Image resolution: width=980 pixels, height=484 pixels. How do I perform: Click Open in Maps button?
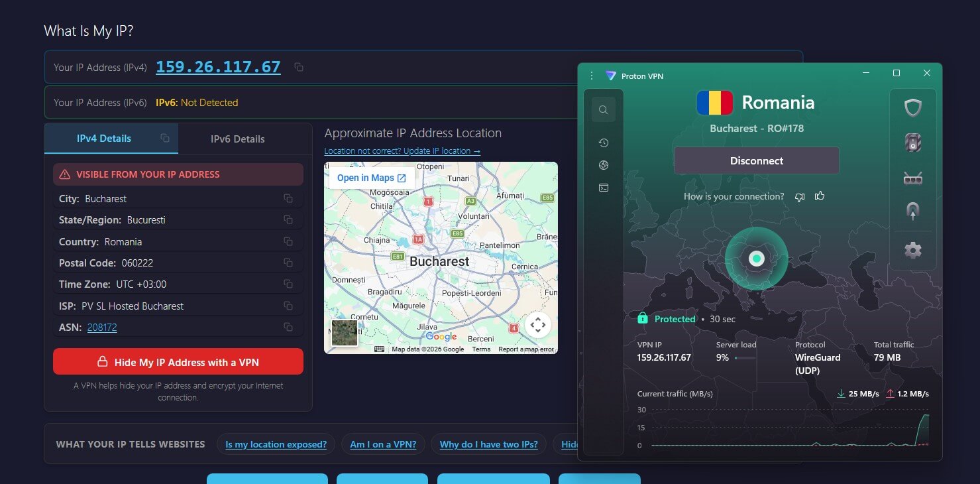372,178
